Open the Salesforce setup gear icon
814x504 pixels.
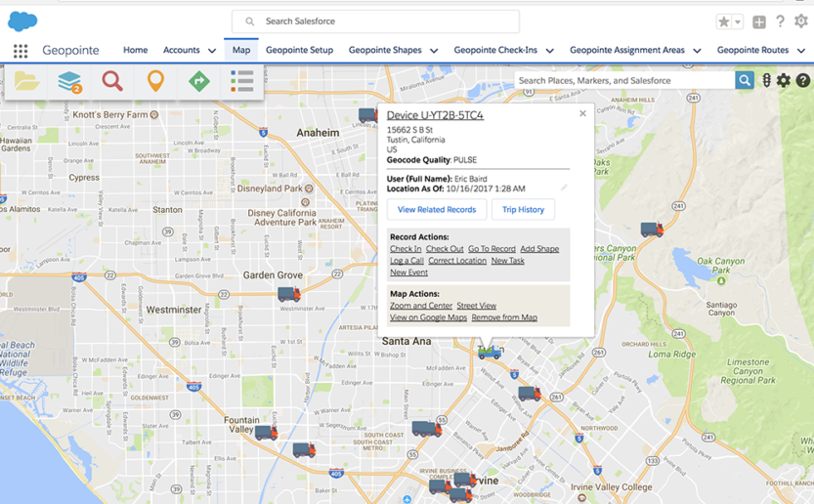coord(801,21)
